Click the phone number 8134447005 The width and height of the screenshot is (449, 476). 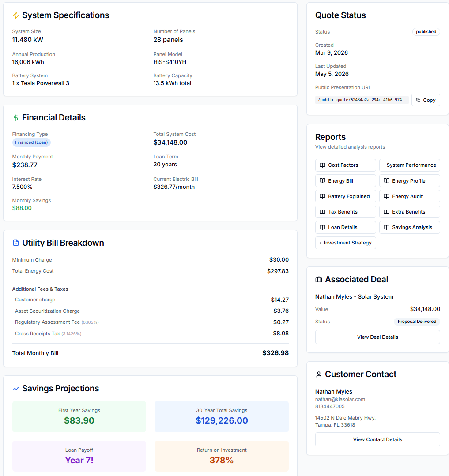tap(330, 406)
